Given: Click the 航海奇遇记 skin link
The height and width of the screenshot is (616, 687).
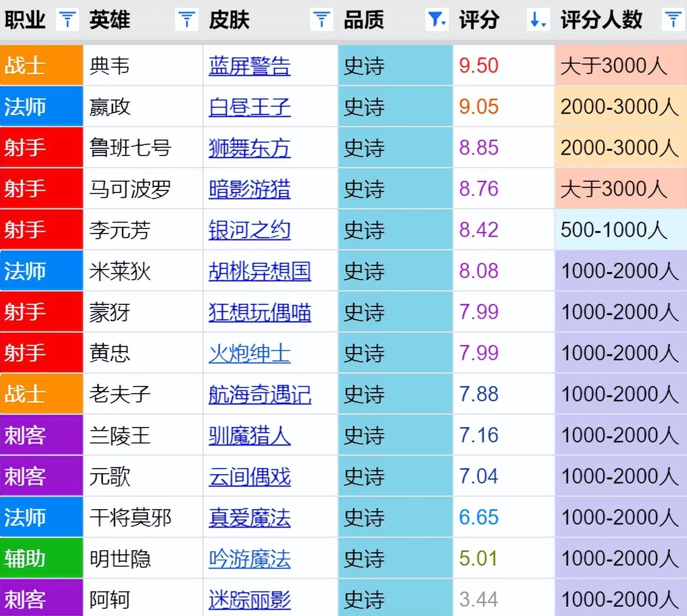Looking at the screenshot, I should [260, 394].
